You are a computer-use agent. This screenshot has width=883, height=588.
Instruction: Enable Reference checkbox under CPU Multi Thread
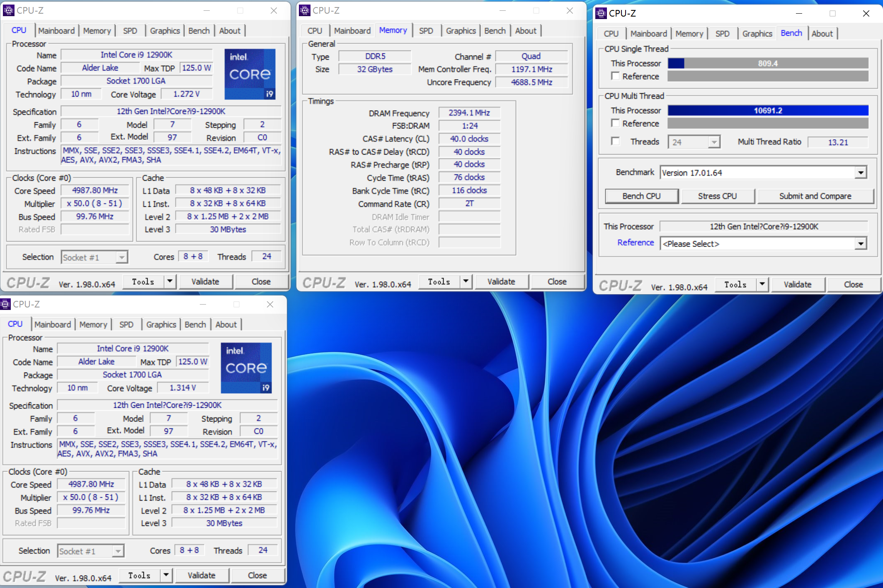tap(616, 123)
